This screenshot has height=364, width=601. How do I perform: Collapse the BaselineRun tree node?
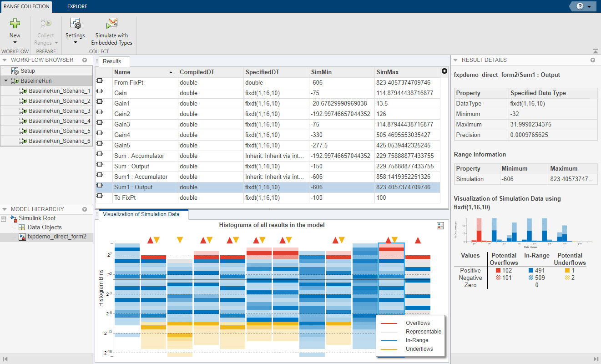[x=5, y=81]
